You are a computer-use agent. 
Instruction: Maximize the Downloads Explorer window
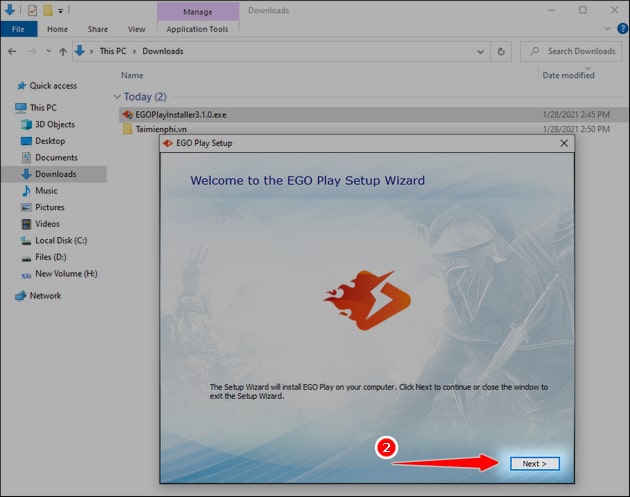[583, 10]
